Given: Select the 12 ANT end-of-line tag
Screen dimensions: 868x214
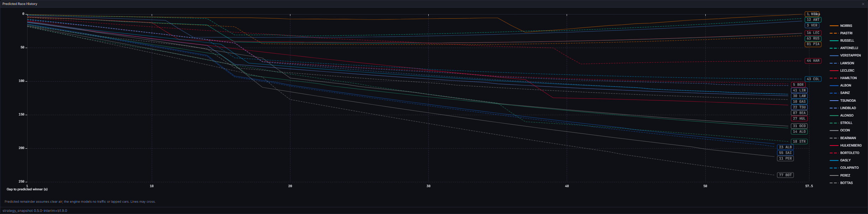Looking at the screenshot, I should pos(813,20).
